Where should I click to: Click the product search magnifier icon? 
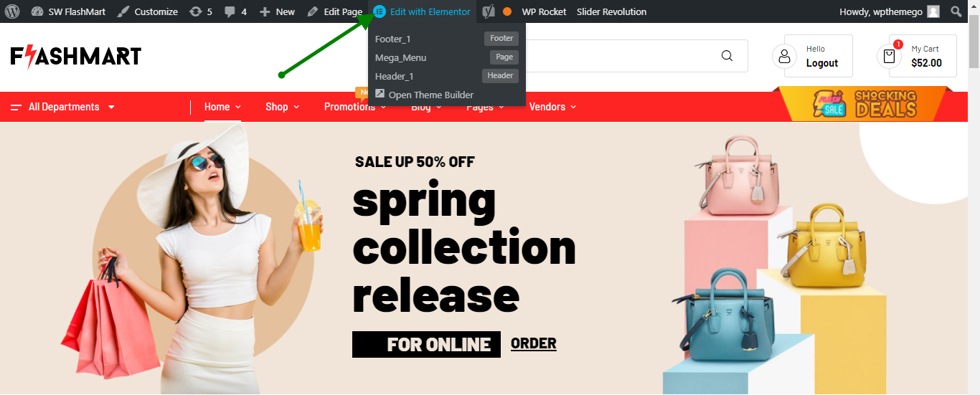click(x=727, y=56)
